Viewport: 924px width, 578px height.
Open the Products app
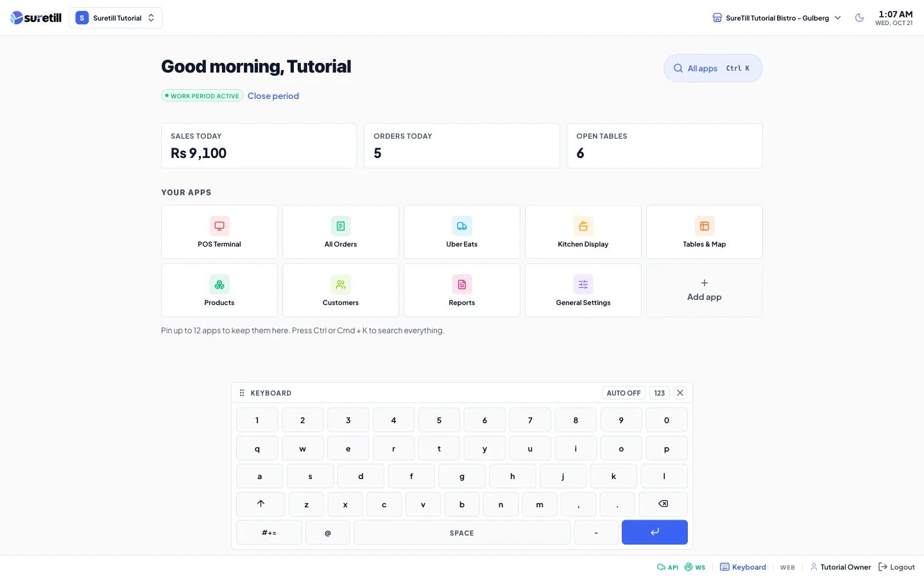tap(219, 290)
